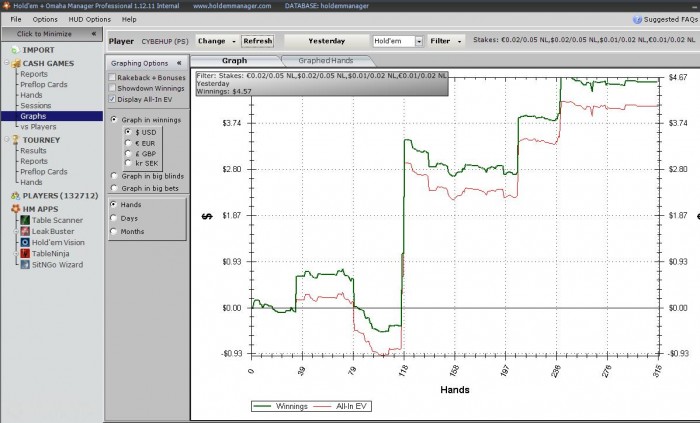Screen dimensions: 700x423
Task: Click the graph filter info overlay box
Action: pyautogui.click(x=322, y=83)
